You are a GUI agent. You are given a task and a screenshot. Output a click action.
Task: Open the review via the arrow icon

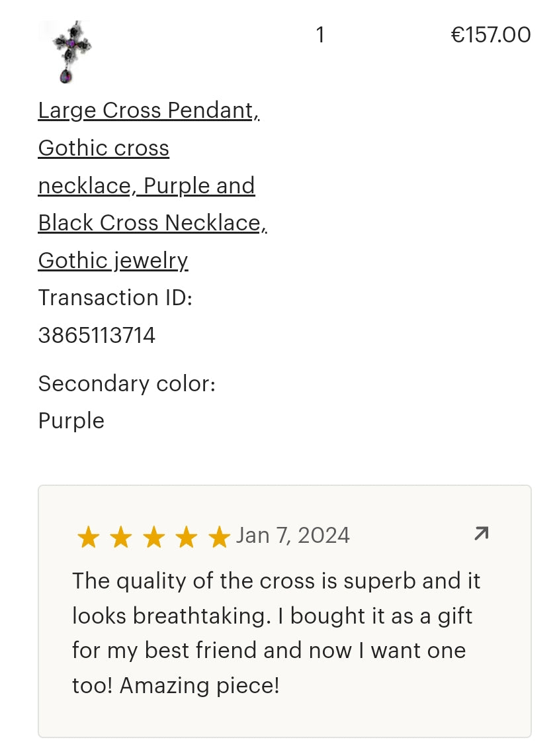click(x=481, y=534)
